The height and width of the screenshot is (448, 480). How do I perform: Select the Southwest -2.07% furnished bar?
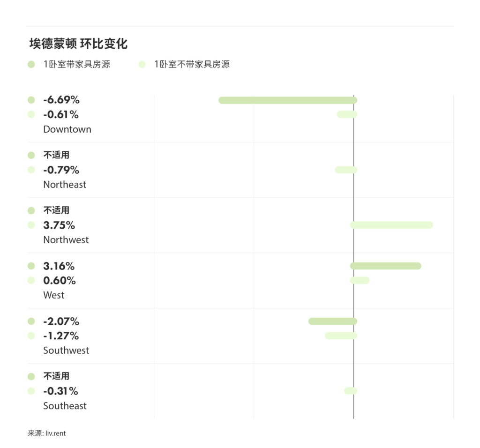[x=333, y=321]
